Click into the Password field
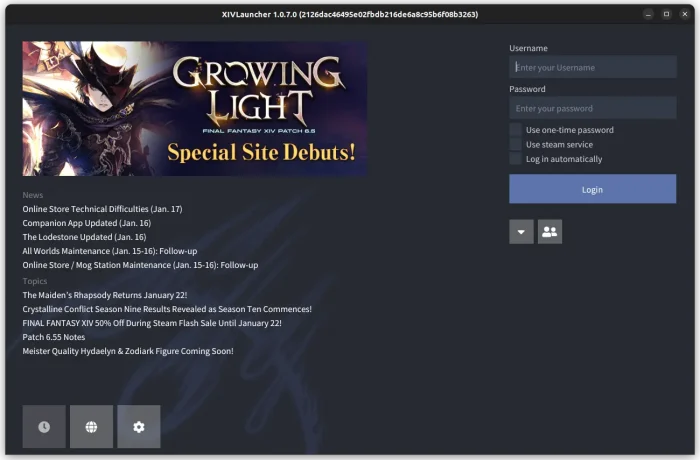 [592, 108]
